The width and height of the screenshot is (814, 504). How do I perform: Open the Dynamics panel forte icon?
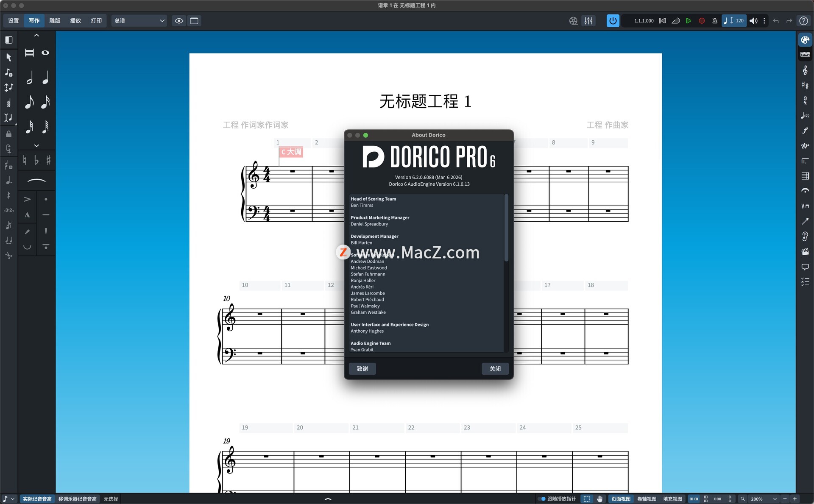click(x=805, y=131)
